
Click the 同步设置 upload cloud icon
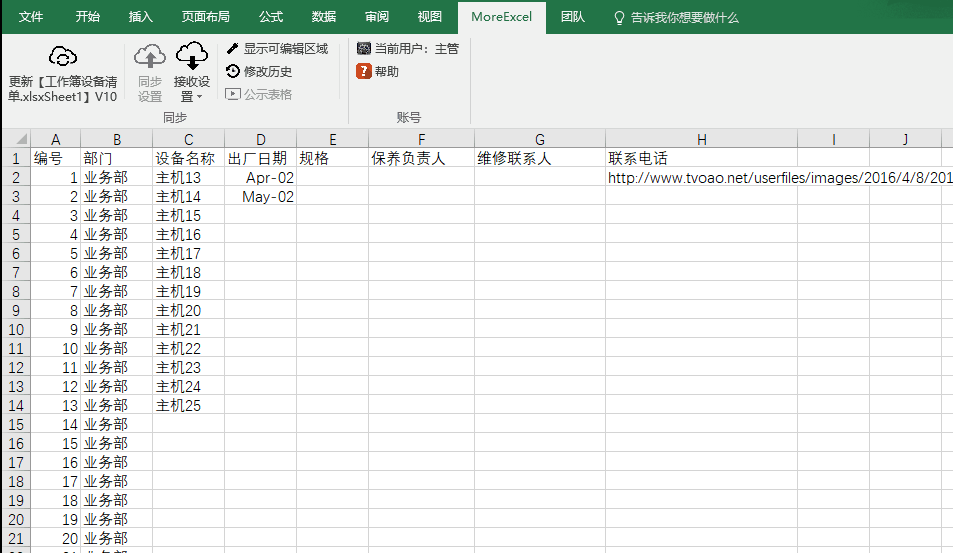(x=150, y=56)
